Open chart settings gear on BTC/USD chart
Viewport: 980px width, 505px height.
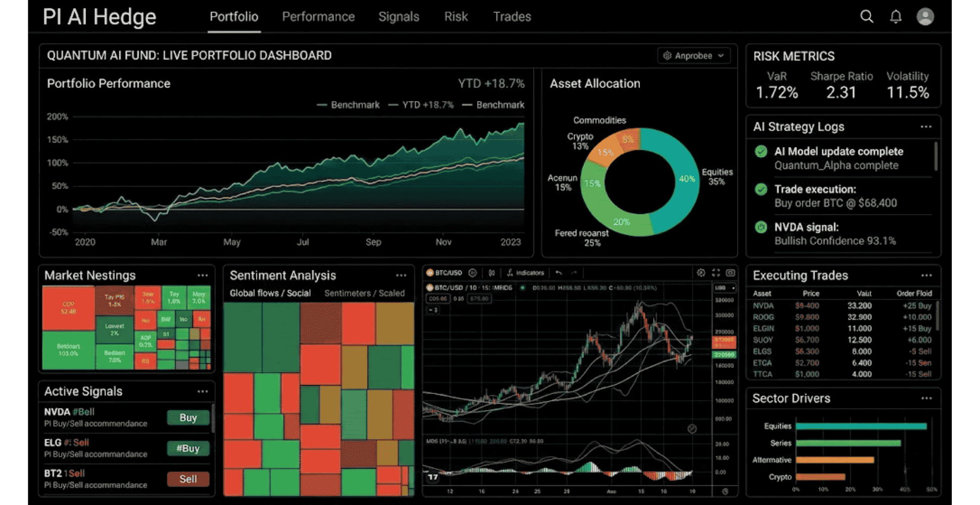[701, 273]
